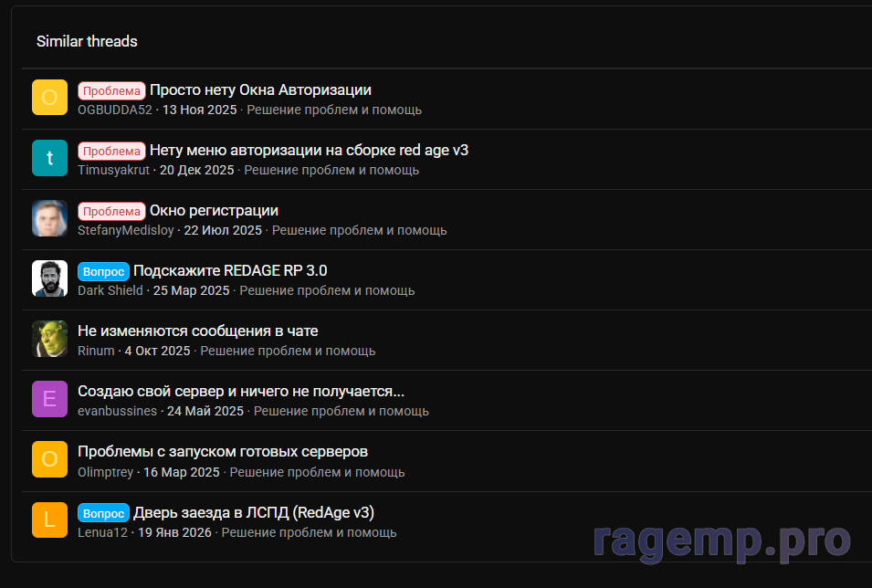This screenshot has height=588, width=872.
Task: Open the 'Окно регистрации' thread
Action: 214,210
